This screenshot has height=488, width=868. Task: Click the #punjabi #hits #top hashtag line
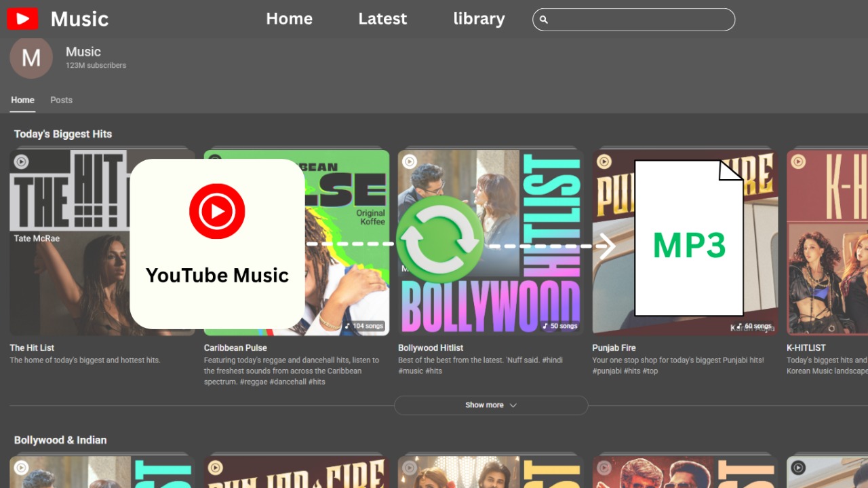[x=625, y=371]
